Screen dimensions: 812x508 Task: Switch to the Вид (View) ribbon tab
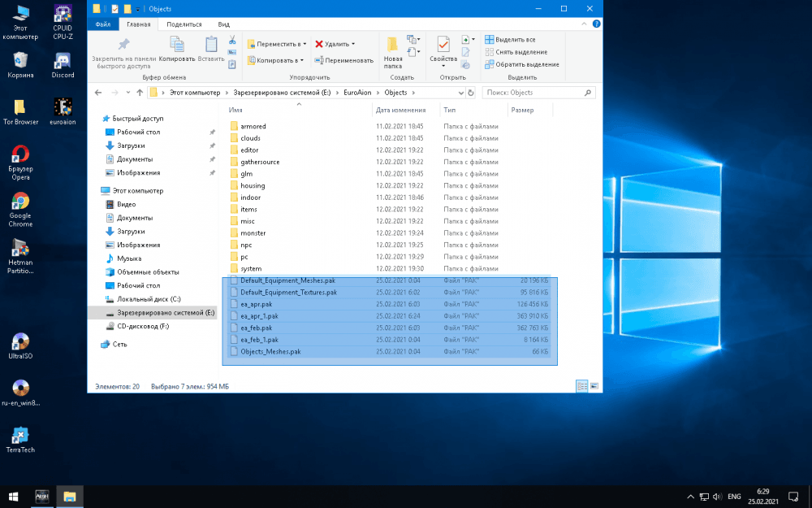point(223,24)
